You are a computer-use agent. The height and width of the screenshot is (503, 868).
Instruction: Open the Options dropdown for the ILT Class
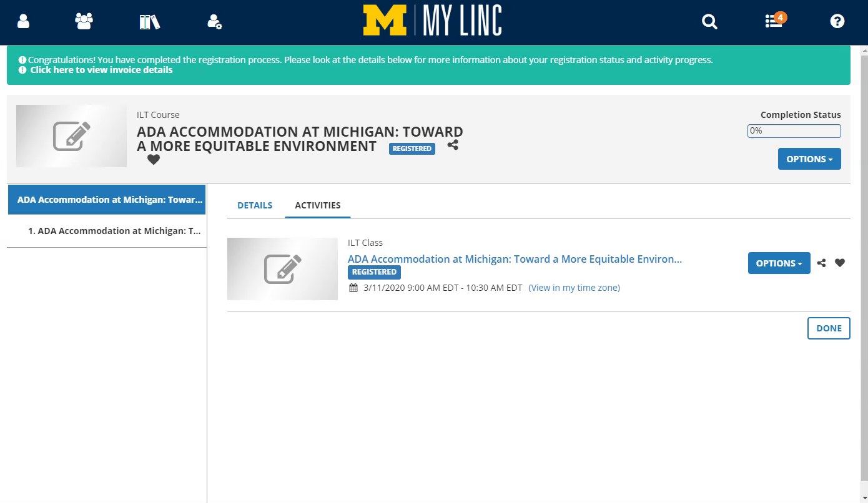click(x=778, y=263)
